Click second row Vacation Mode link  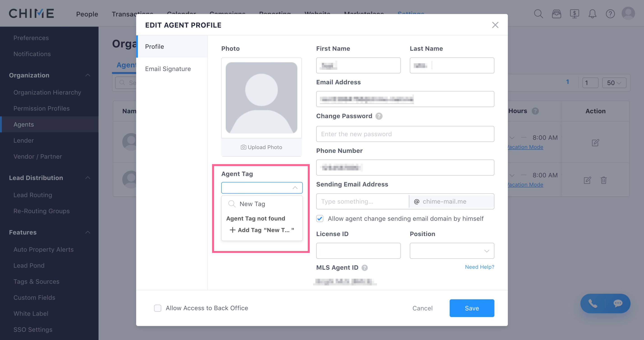[x=525, y=184]
